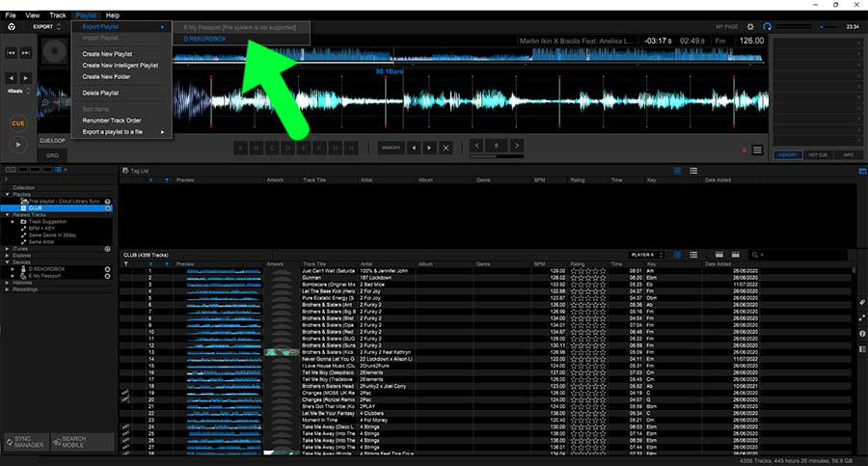Expand the D:REKORDBOX device

(13, 269)
